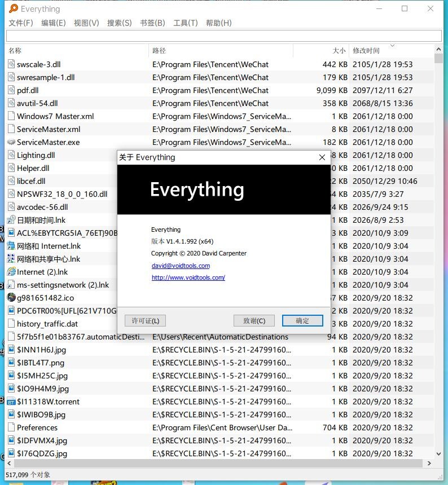Click the swscale-3.dll file icon

pos(11,64)
